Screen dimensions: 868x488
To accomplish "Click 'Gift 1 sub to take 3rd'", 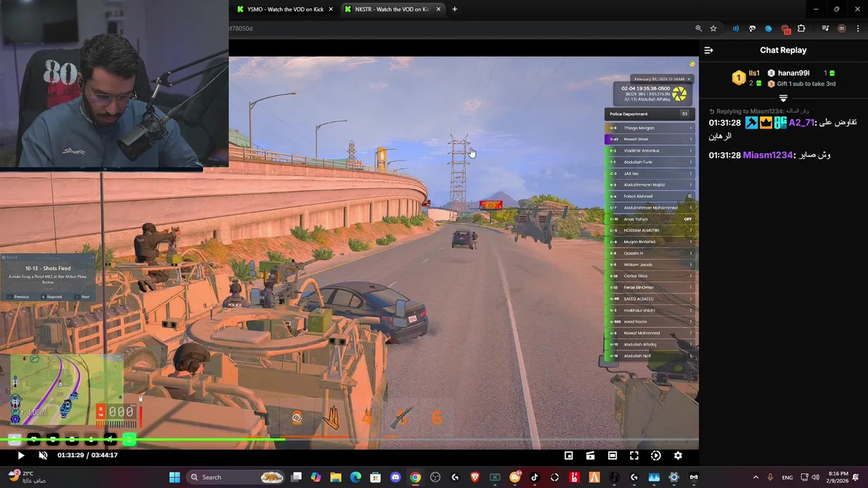I will pyautogui.click(x=806, y=84).
